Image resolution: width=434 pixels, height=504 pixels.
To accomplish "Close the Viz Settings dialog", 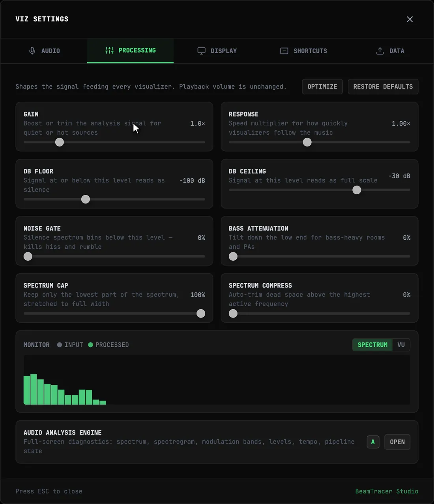I will point(410,19).
